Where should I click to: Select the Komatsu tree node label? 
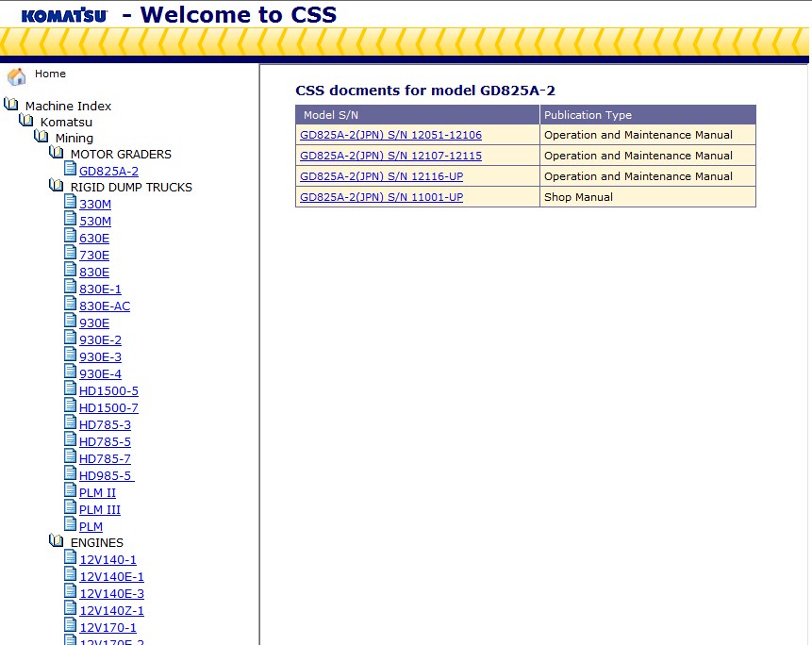[66, 123]
